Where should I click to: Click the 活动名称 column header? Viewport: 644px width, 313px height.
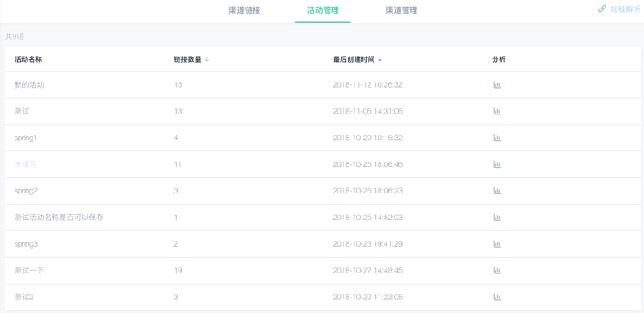[x=28, y=59]
